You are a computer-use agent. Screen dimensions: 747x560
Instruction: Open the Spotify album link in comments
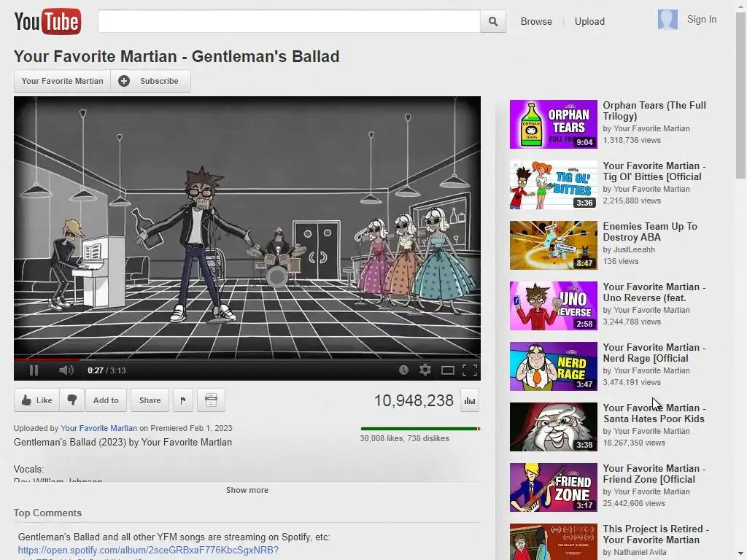point(148,550)
